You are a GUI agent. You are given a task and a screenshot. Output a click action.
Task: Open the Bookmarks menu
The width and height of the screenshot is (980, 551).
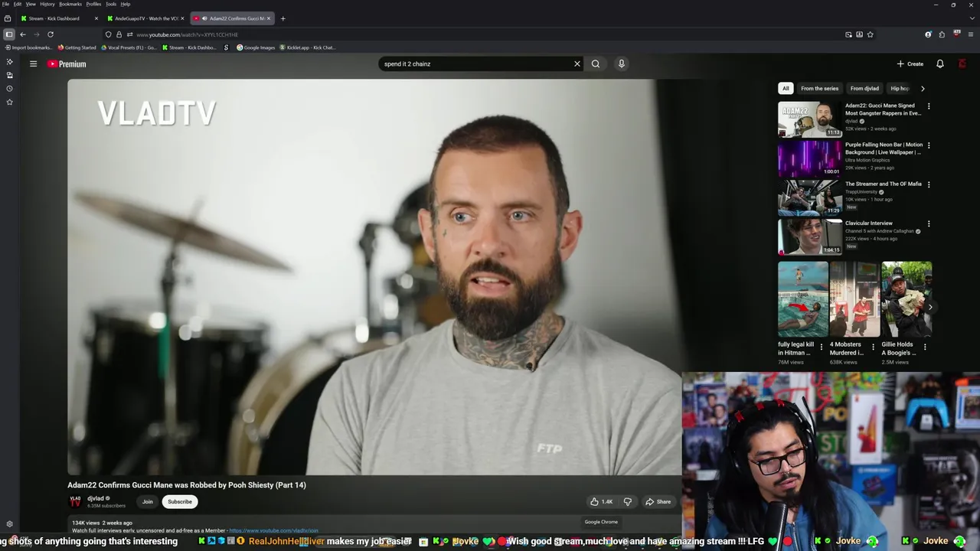[x=70, y=4]
